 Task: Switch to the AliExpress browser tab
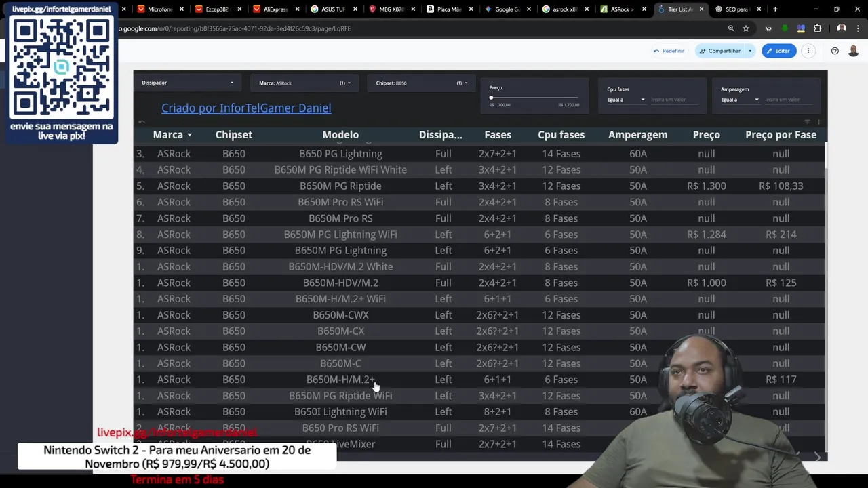click(x=275, y=9)
